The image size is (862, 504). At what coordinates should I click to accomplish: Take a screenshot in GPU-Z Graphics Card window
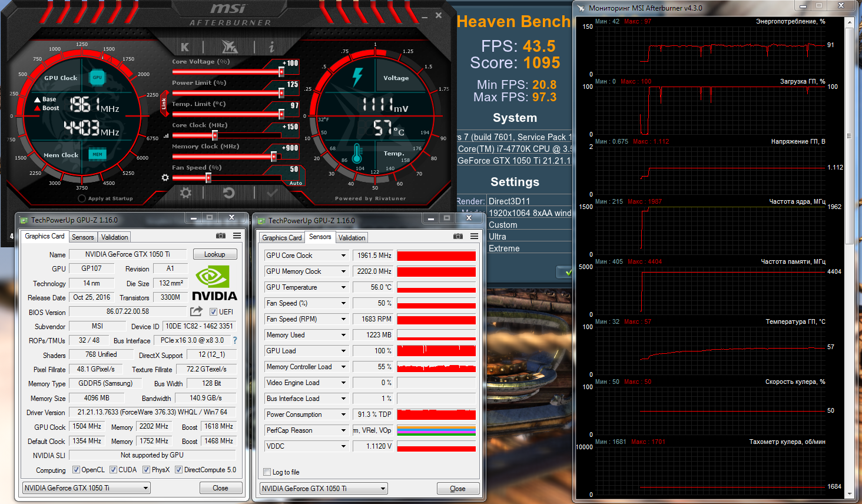[221, 236]
